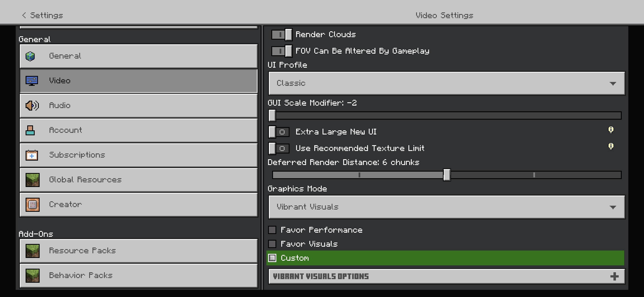The height and width of the screenshot is (297, 644).
Task: Toggle FOV Can Be Altered By Gameplay
Action: coord(282,51)
